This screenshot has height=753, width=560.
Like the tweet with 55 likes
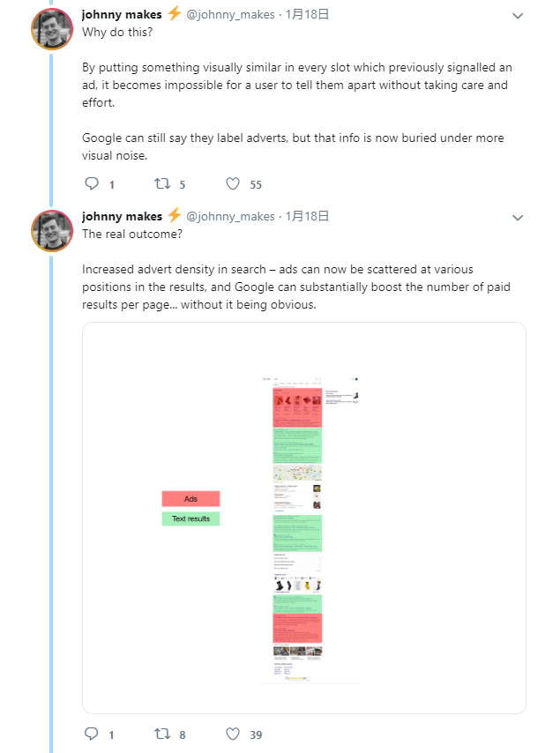(233, 184)
